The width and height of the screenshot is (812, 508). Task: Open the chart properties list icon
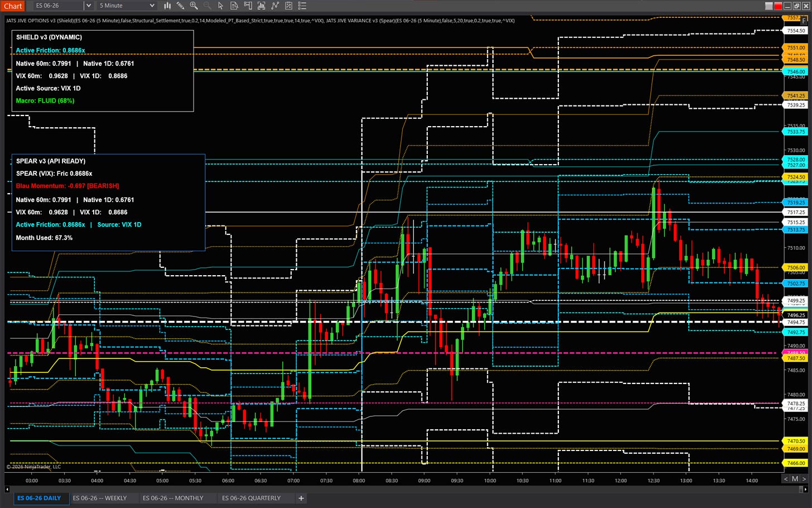pyautogui.click(x=302, y=6)
